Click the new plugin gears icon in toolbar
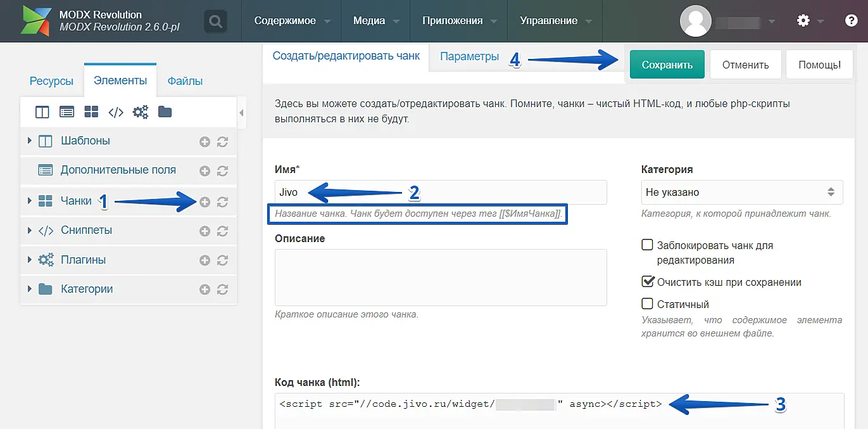The width and height of the screenshot is (868, 429). coord(140,112)
